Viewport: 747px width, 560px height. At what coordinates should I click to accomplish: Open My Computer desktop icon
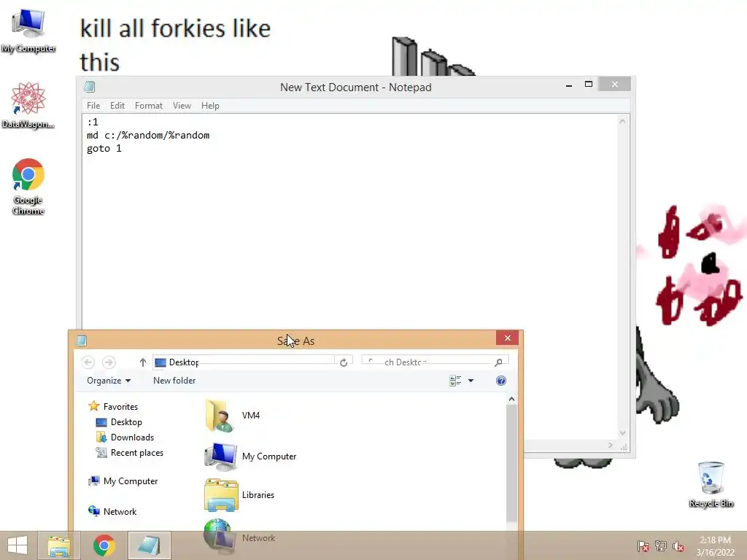coord(28,31)
